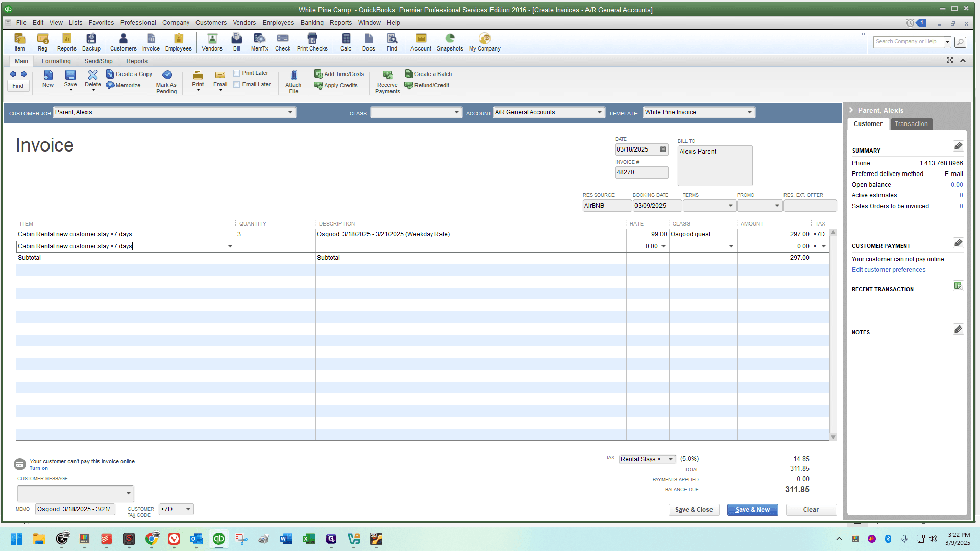Open Chrome from the Windows taskbar

[x=152, y=539]
